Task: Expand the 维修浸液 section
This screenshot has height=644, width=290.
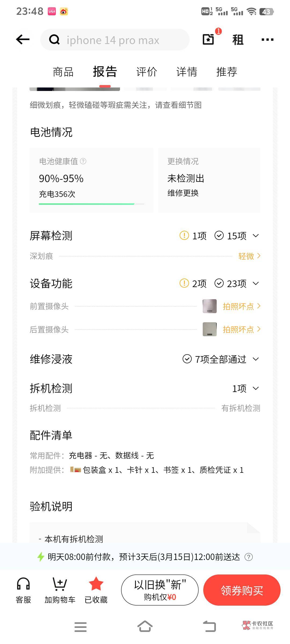Action: pyautogui.click(x=256, y=359)
